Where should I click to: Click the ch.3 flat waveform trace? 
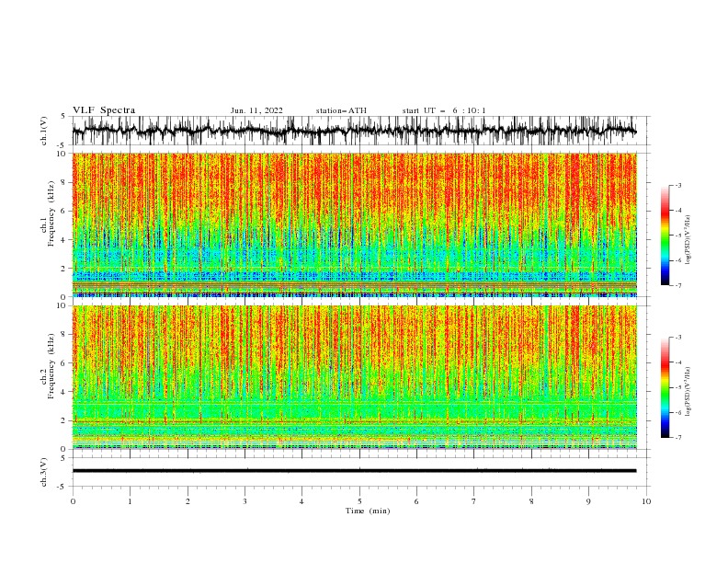[x=354, y=471]
